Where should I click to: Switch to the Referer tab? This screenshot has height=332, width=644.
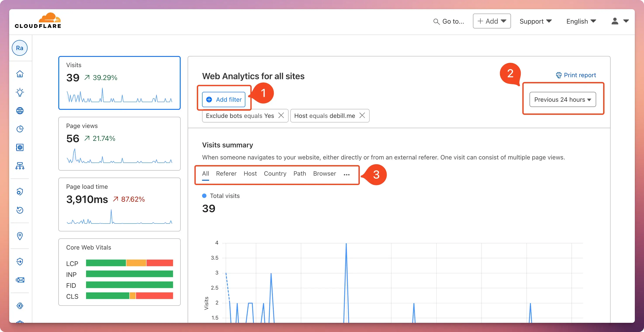(x=226, y=173)
